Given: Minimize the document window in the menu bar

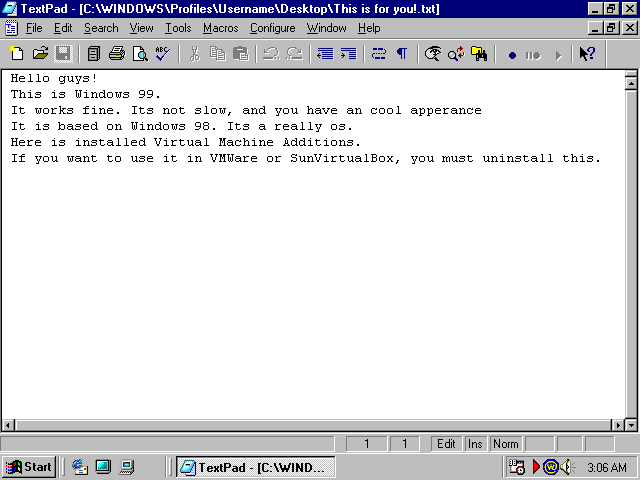Looking at the screenshot, I should coord(596,28).
